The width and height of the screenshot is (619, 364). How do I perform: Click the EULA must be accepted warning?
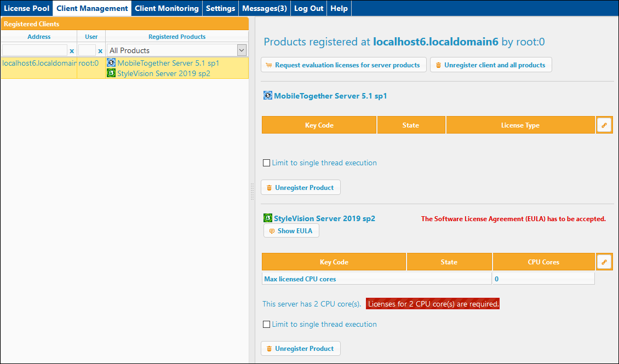pyautogui.click(x=513, y=219)
